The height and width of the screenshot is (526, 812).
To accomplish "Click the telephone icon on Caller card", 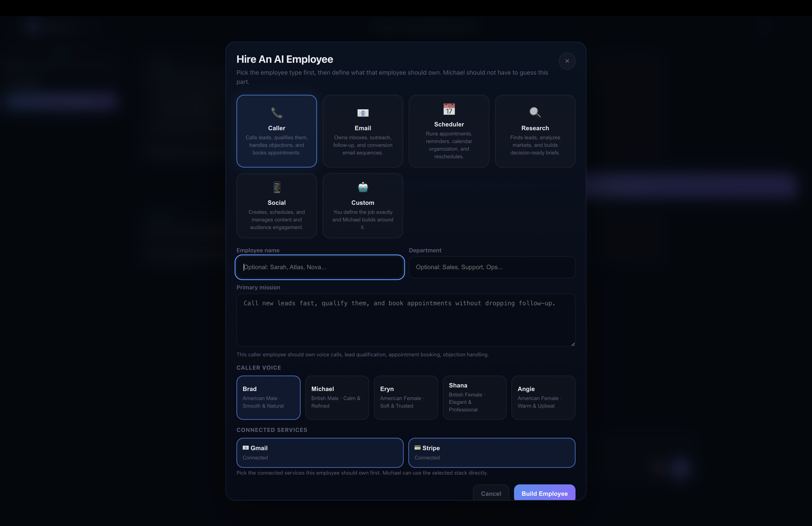I will 276,113.
